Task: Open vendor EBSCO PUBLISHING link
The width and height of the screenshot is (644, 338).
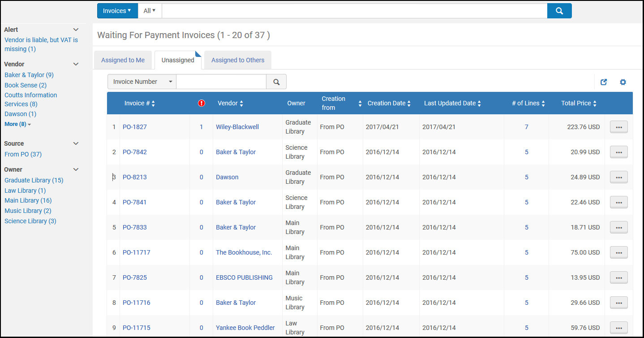Action: (244, 277)
